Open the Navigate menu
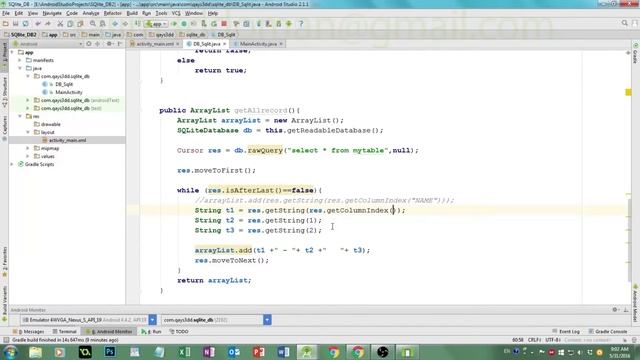This screenshot has width=640, height=360. pyautogui.click(x=52, y=13)
